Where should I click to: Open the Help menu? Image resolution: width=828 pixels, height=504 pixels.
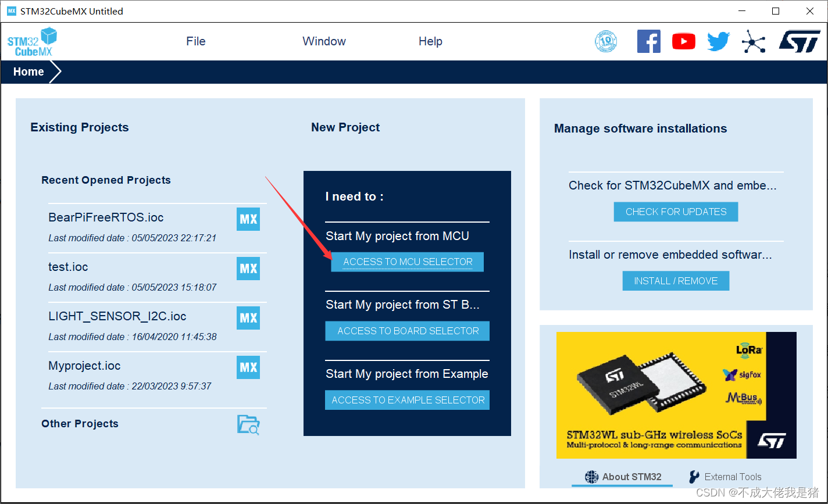430,41
